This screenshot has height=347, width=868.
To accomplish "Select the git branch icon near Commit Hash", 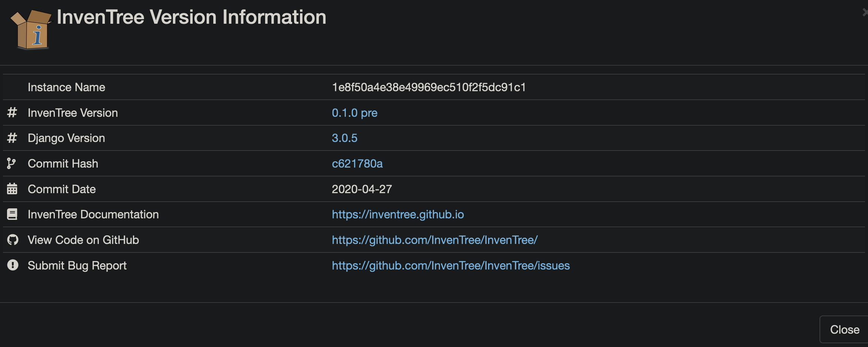I will pyautogui.click(x=11, y=163).
